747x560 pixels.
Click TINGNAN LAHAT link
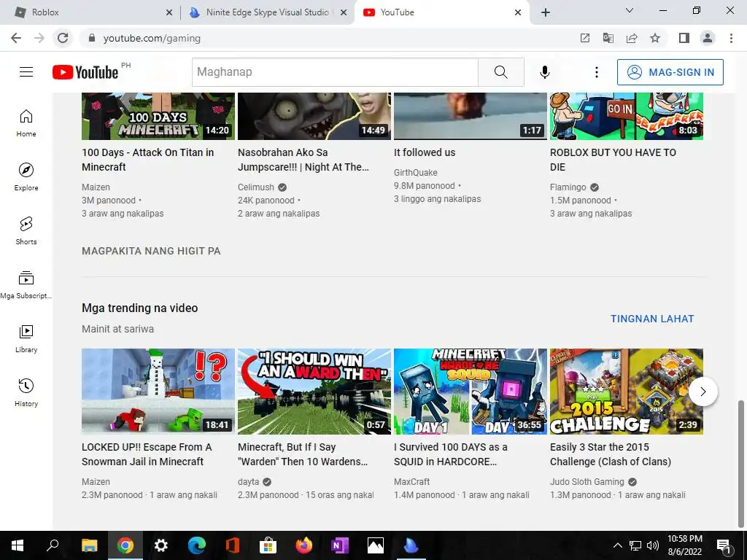pyautogui.click(x=652, y=319)
